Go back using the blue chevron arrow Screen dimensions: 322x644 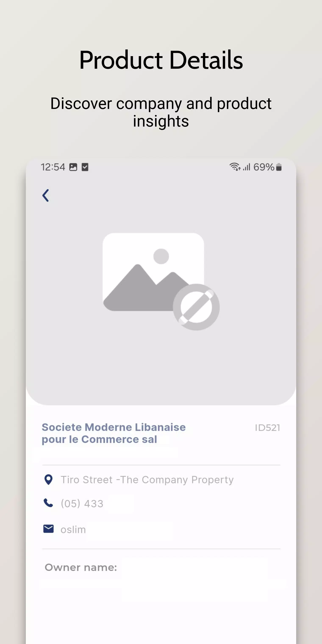(46, 195)
